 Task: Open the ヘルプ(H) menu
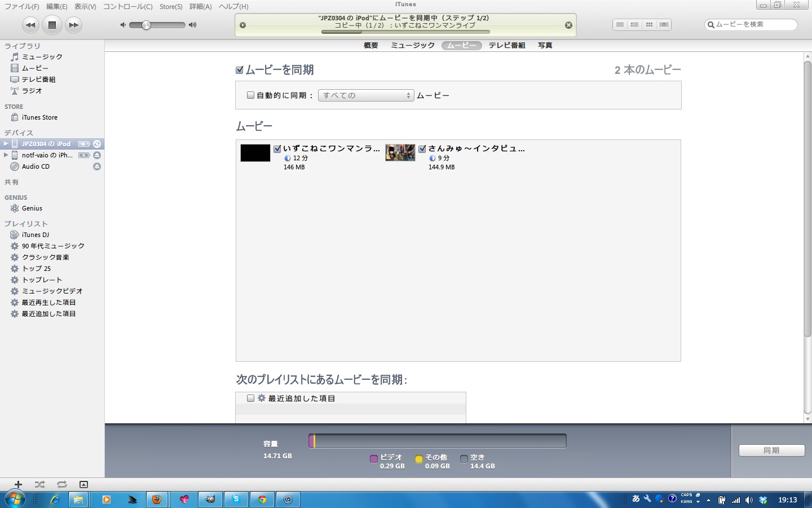[x=233, y=7]
